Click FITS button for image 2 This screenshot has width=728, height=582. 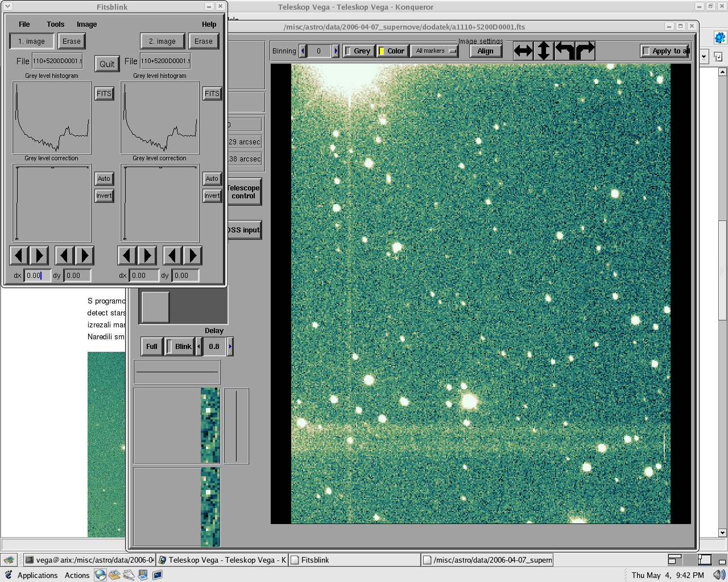(x=212, y=94)
